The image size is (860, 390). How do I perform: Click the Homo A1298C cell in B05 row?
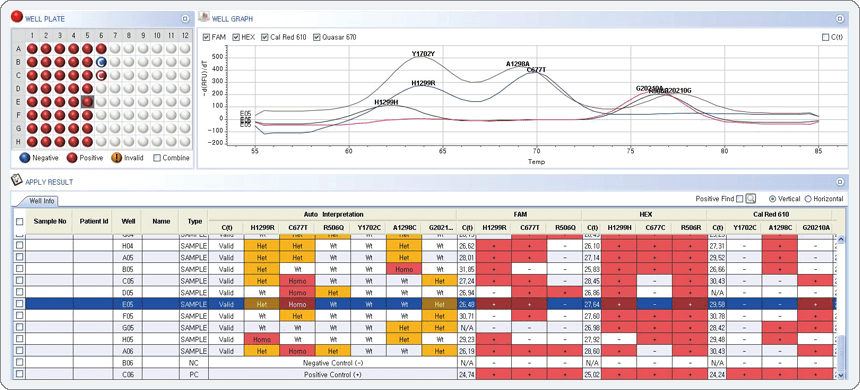pos(404,268)
